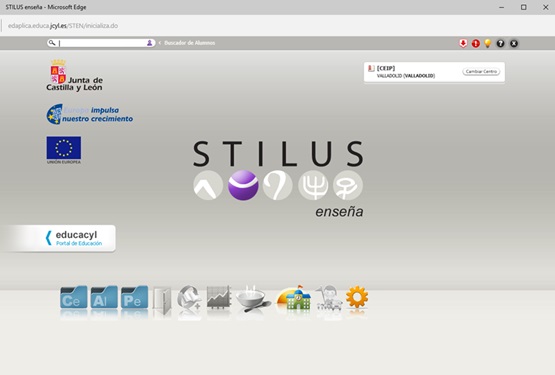Click the browser address bar URL
The height and width of the screenshot is (375, 555).
(63, 25)
